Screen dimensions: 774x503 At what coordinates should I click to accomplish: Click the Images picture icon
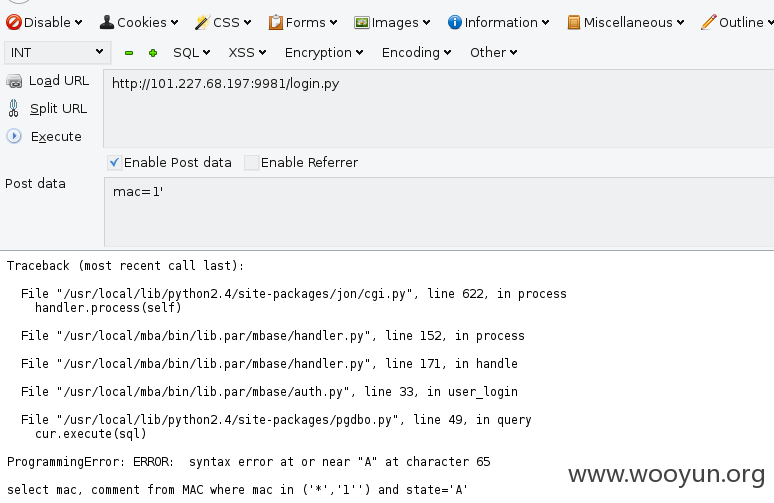tap(362, 22)
